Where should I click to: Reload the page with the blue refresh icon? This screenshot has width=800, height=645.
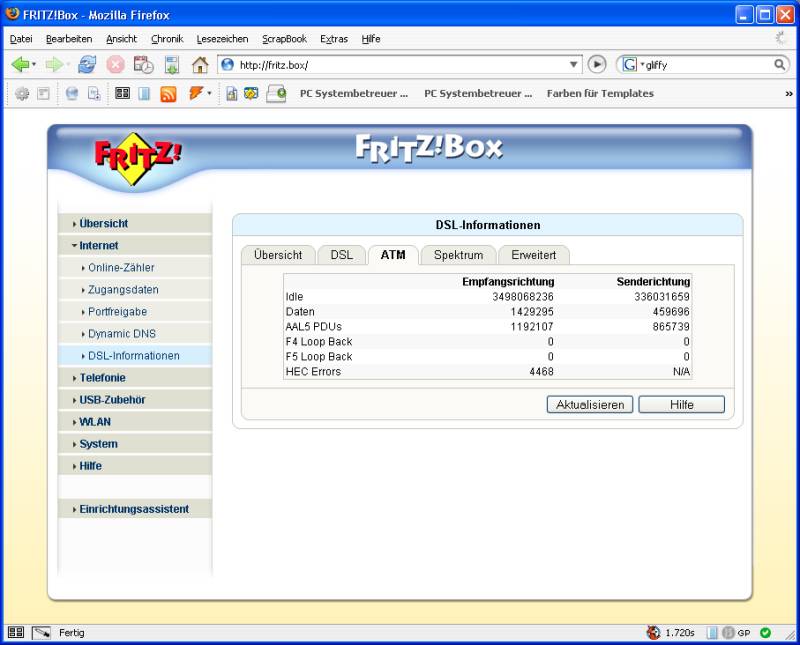[87, 65]
